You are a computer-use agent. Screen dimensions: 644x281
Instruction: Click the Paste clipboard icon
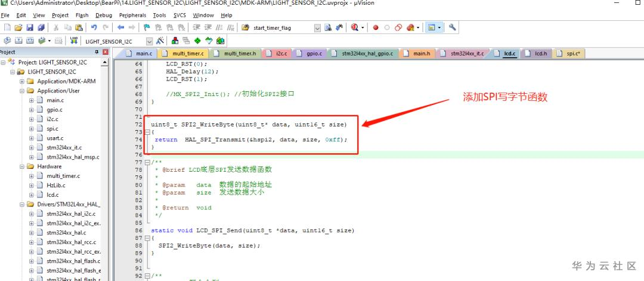(79, 27)
